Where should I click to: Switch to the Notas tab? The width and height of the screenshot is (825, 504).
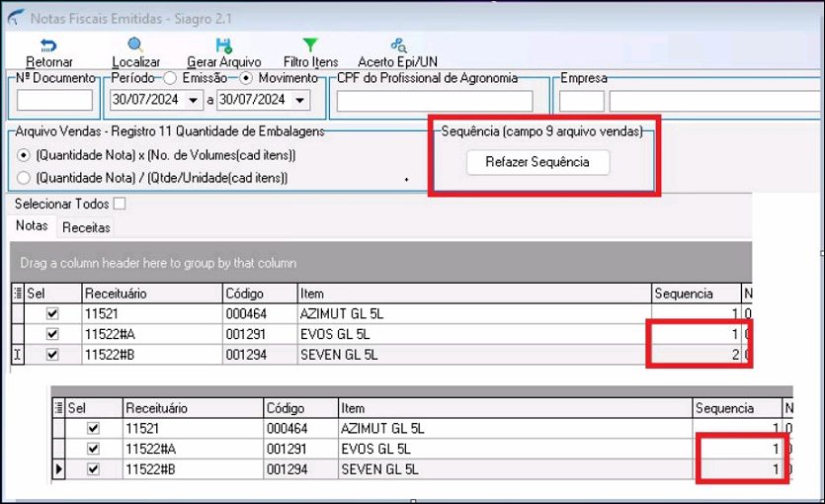click(x=32, y=225)
